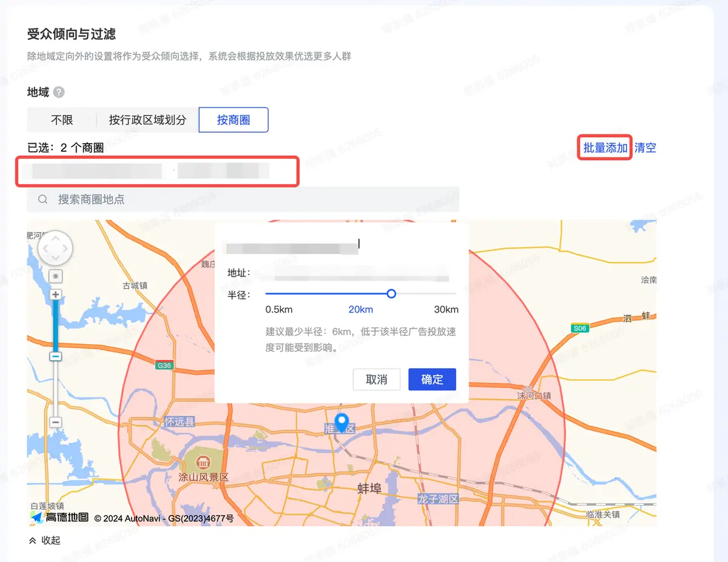
Task: Pan the map left with the compass arrow
Action: pos(44,247)
